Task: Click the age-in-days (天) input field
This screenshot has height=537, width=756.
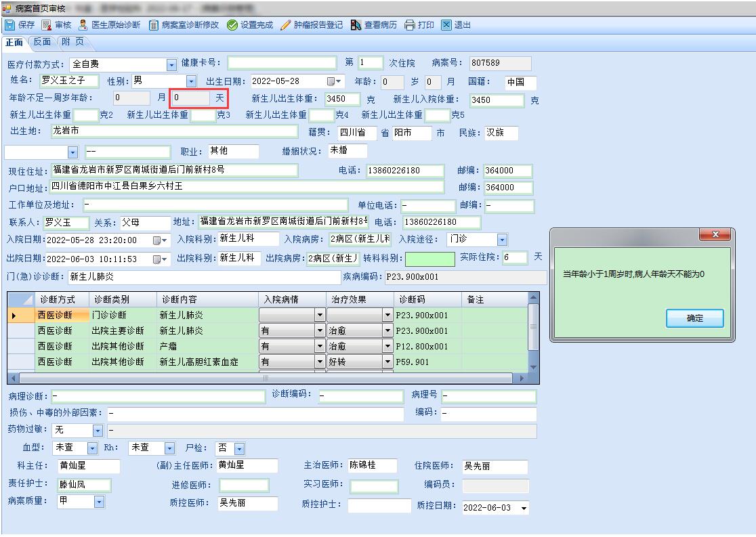Action: (x=190, y=98)
